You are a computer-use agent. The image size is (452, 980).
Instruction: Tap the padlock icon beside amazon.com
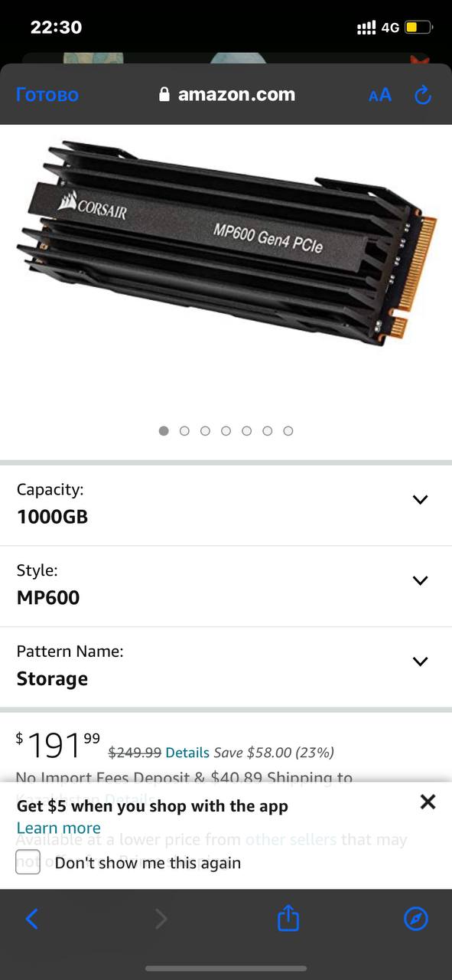(x=164, y=95)
